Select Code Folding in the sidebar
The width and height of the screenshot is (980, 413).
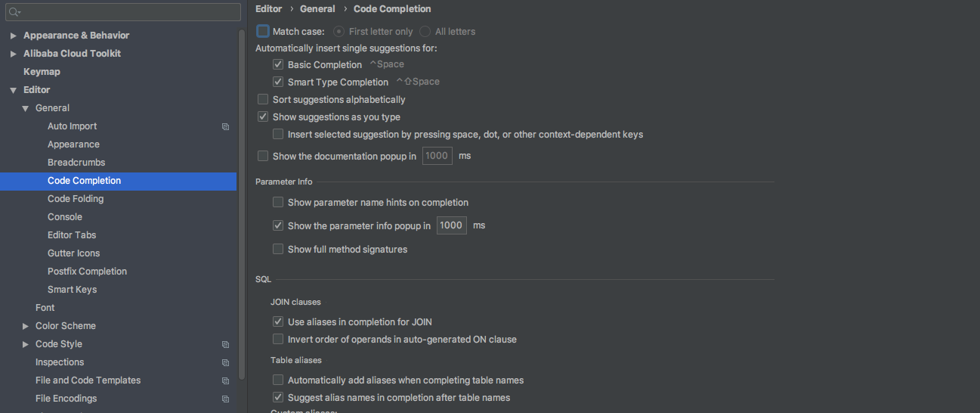point(76,199)
